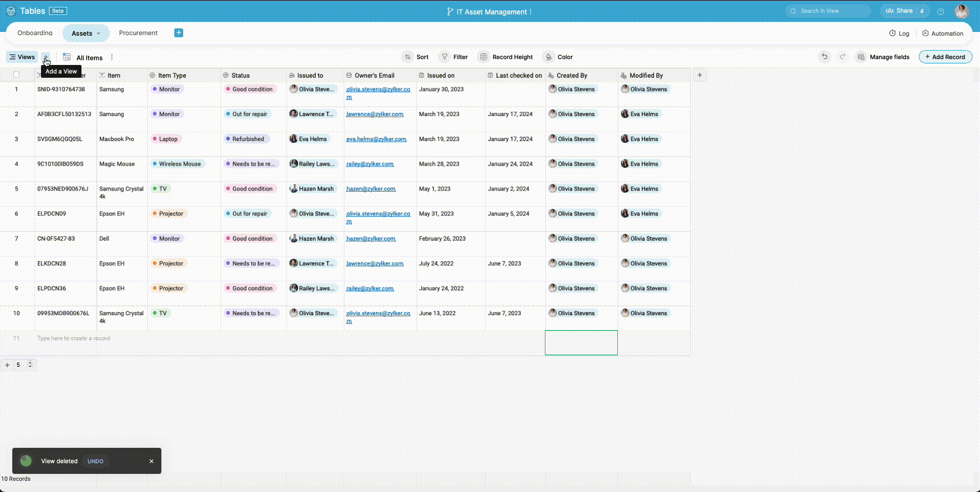
Task: Click the Share button
Action: (899, 11)
